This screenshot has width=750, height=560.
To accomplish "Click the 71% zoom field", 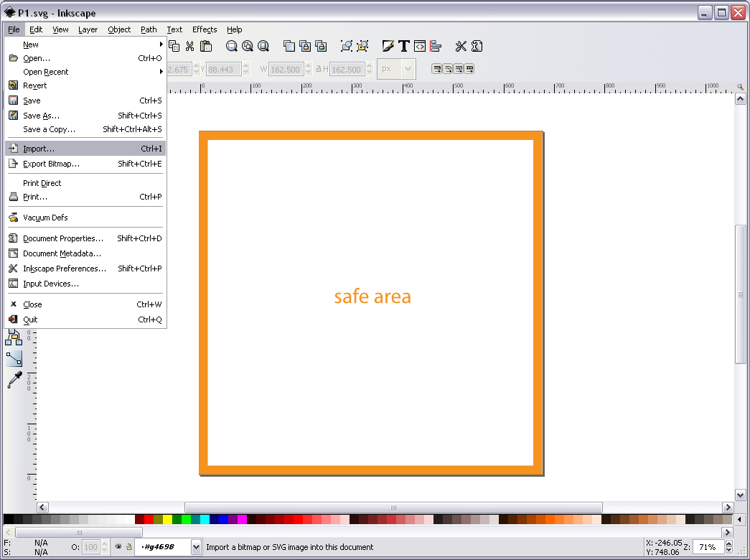I will [x=707, y=546].
